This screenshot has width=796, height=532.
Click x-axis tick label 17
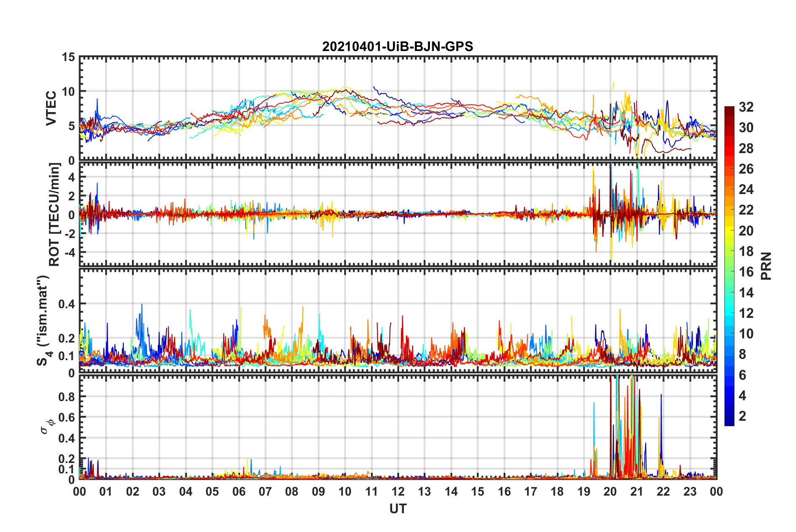pos(531,491)
